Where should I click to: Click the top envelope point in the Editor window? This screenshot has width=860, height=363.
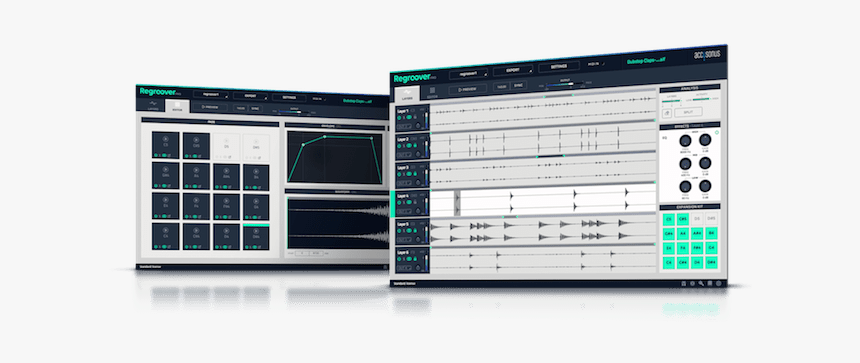tap(324, 137)
